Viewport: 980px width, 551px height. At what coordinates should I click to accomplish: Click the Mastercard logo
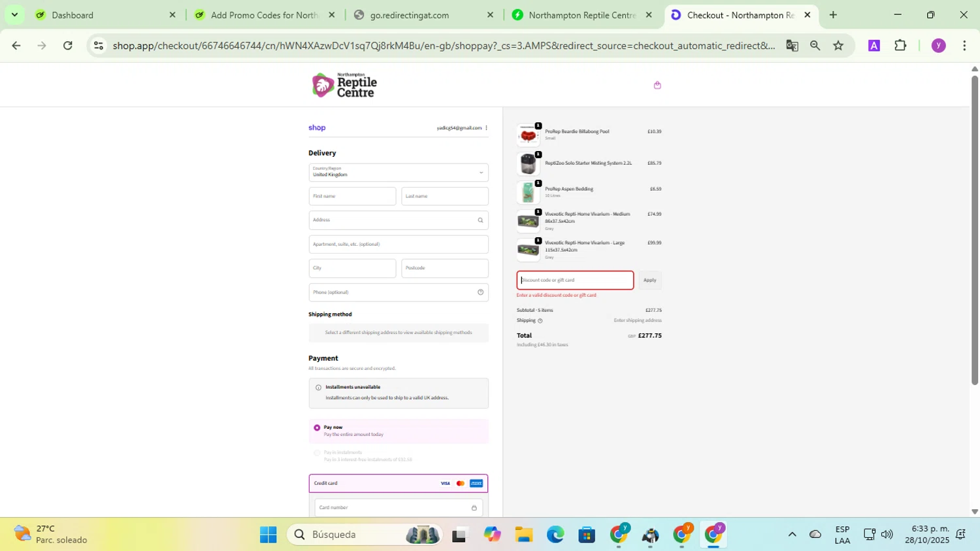[461, 484]
